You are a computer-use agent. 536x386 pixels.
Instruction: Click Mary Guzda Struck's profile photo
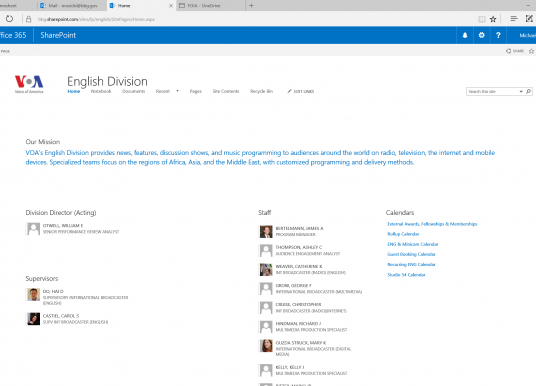[266, 346]
